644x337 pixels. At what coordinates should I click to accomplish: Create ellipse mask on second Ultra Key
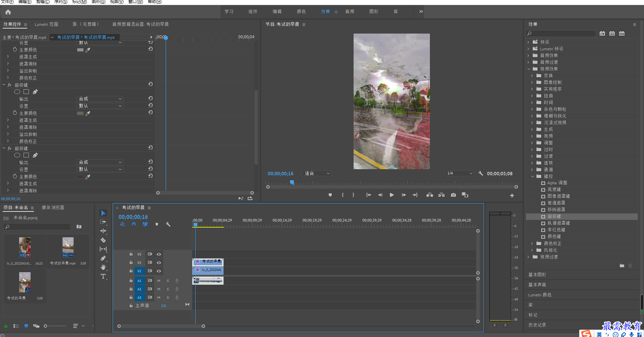(17, 92)
